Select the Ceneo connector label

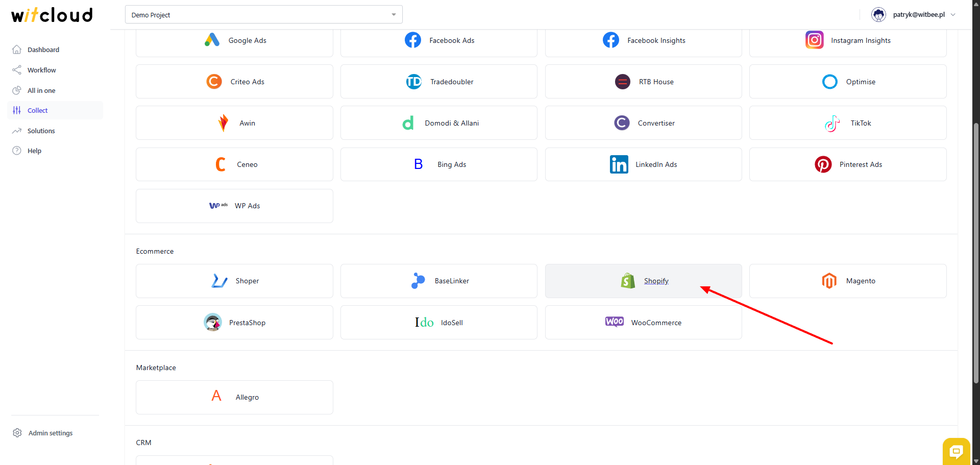pos(247,164)
